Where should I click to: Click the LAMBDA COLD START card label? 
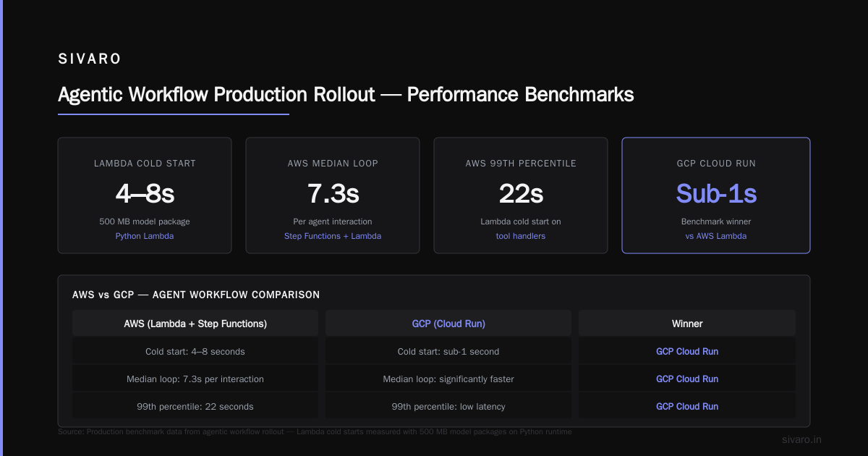click(x=145, y=164)
